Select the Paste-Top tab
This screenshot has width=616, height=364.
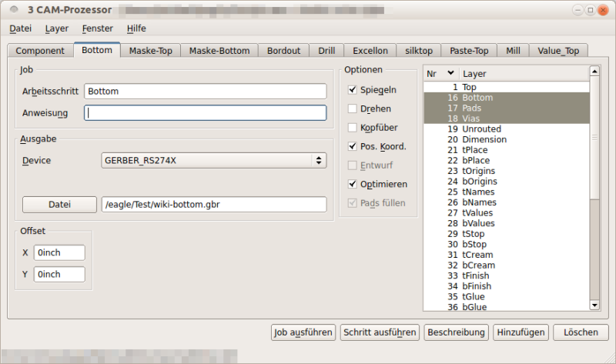tap(469, 51)
